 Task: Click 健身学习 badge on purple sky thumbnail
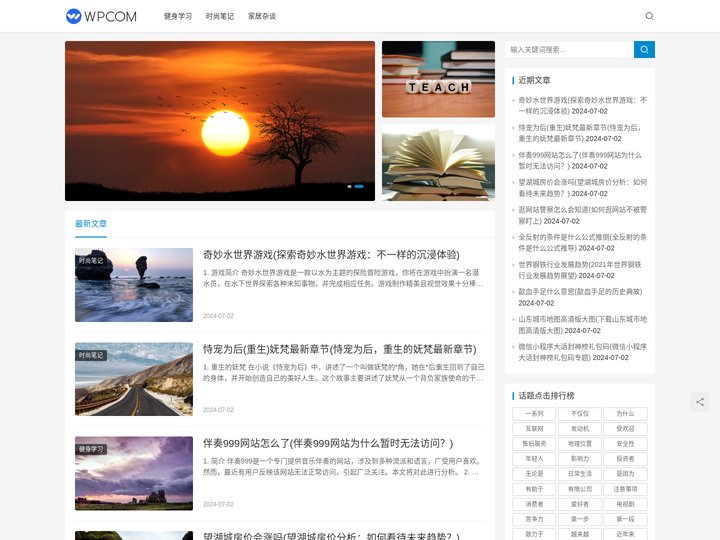point(91,449)
